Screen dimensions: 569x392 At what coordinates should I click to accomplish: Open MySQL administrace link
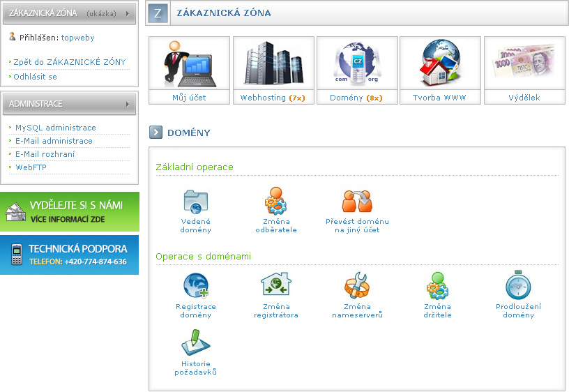pos(56,128)
